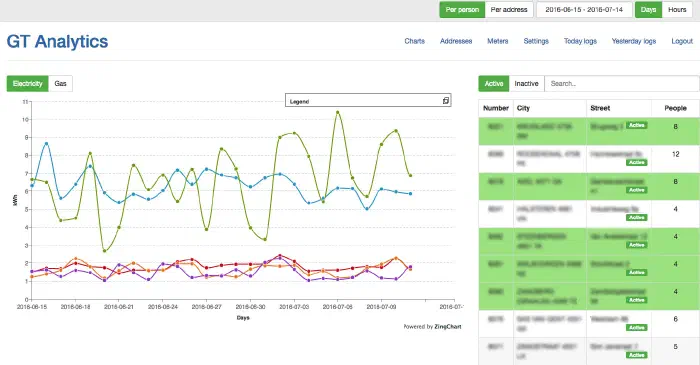Focus the address Search field
Image resolution: width=700 pixels, height=365 pixels.
coord(622,83)
